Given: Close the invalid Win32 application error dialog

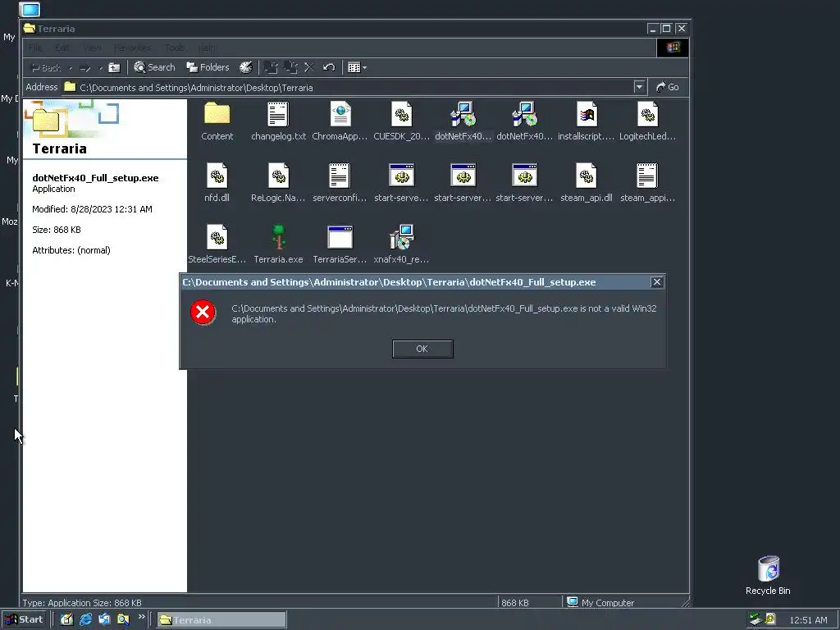Looking at the screenshot, I should (x=657, y=282).
